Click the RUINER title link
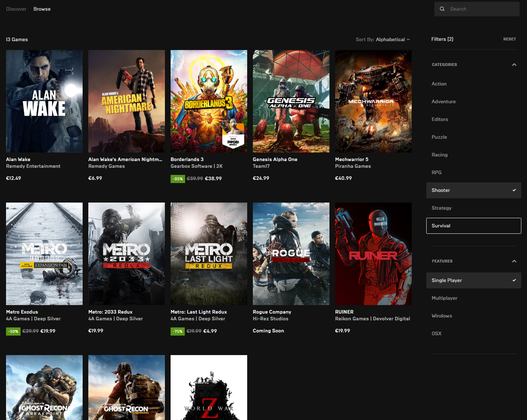The image size is (527, 420). pos(344,312)
